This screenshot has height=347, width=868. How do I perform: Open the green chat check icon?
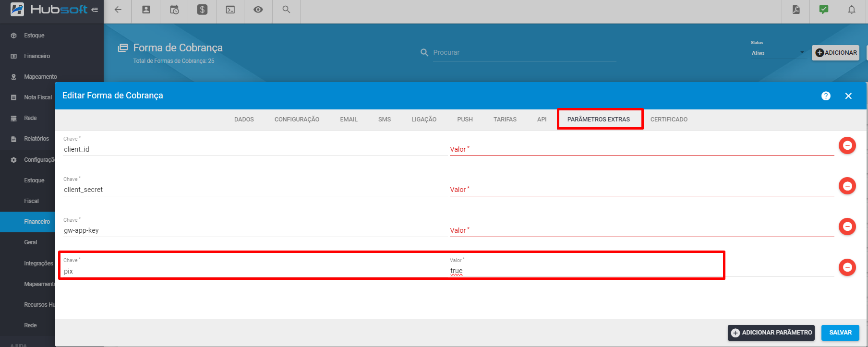(824, 10)
